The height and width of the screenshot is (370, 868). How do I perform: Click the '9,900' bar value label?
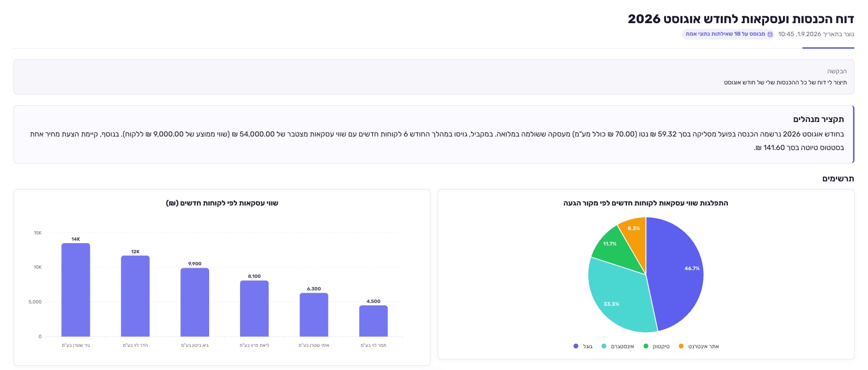[195, 264]
